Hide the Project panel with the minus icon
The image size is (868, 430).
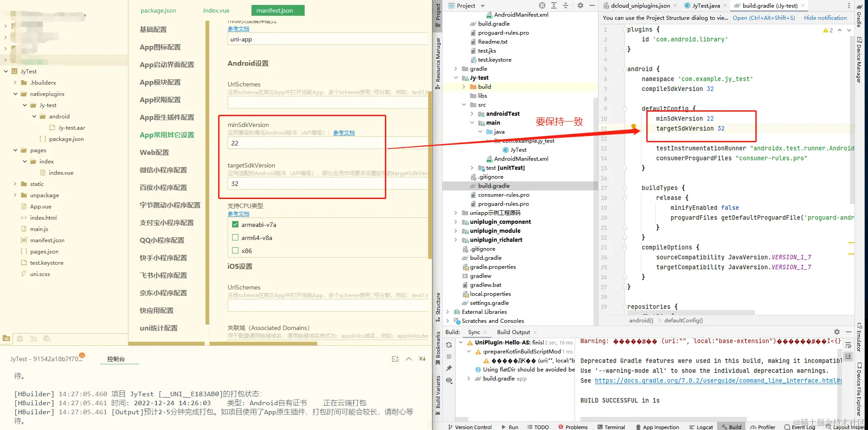click(592, 5)
